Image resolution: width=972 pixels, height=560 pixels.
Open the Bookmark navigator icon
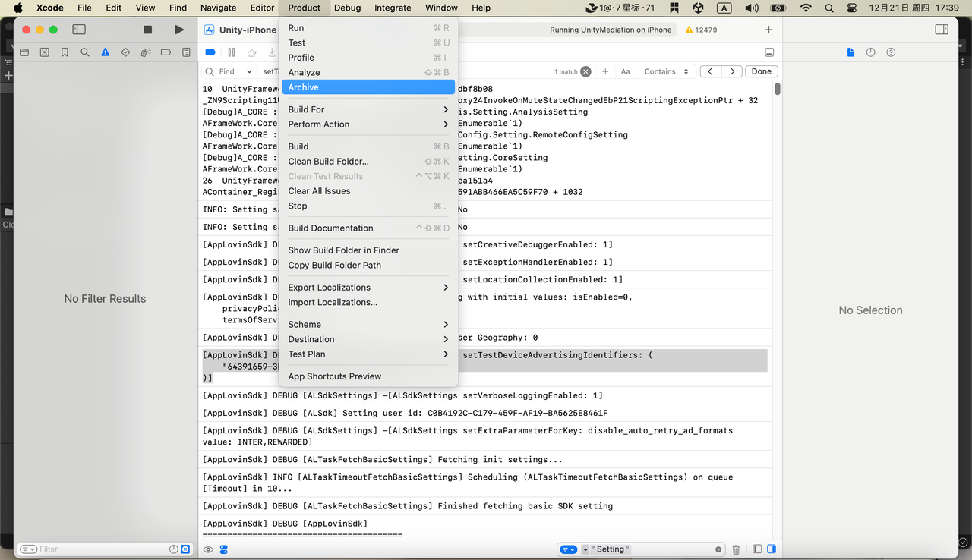pyautogui.click(x=65, y=52)
